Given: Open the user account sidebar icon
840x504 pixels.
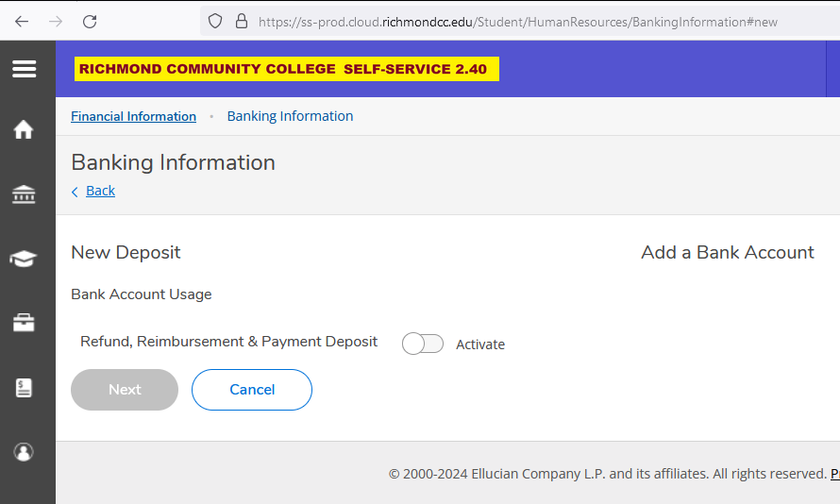Looking at the screenshot, I should 25,452.
